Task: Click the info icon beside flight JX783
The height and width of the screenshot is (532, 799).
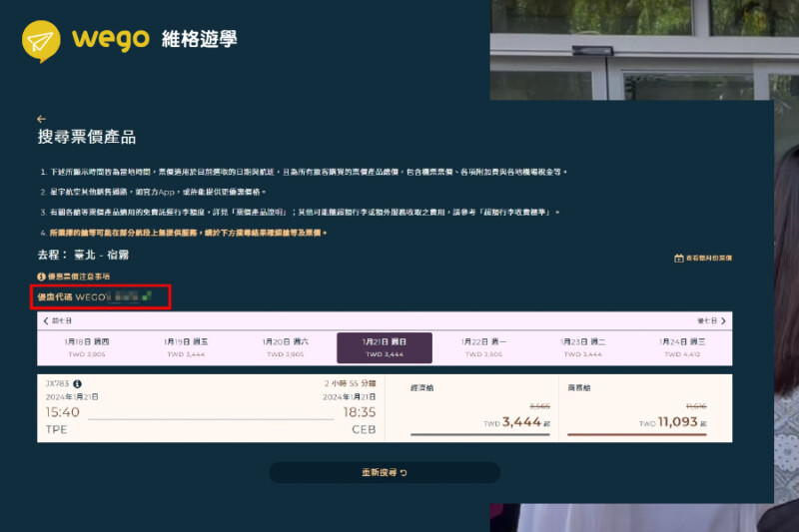Action: click(77, 383)
